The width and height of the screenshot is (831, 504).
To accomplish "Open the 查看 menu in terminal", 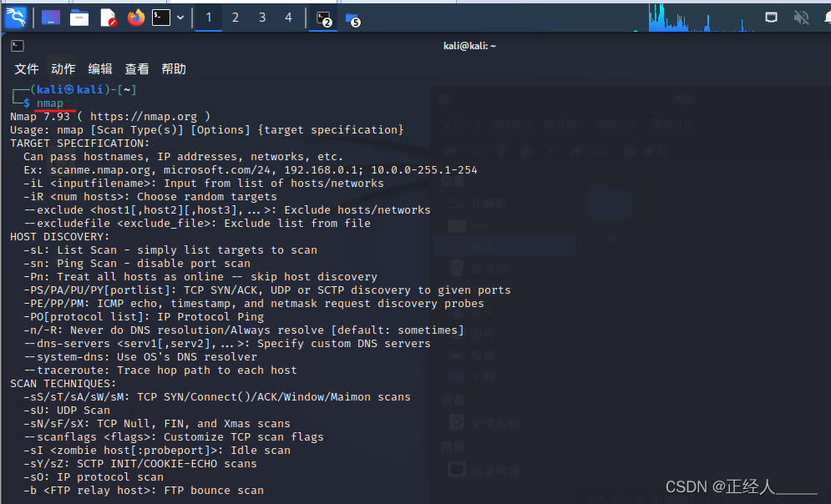I will [137, 68].
